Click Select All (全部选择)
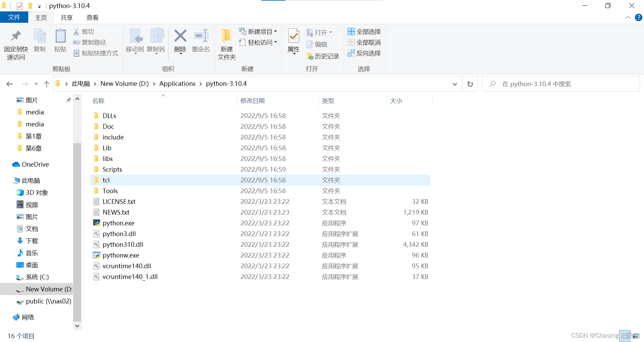This screenshot has height=342, width=644. (364, 32)
